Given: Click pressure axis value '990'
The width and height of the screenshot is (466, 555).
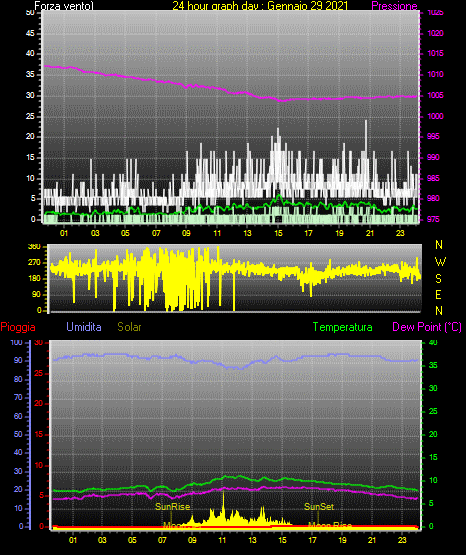Looking at the screenshot, I should [x=433, y=157].
